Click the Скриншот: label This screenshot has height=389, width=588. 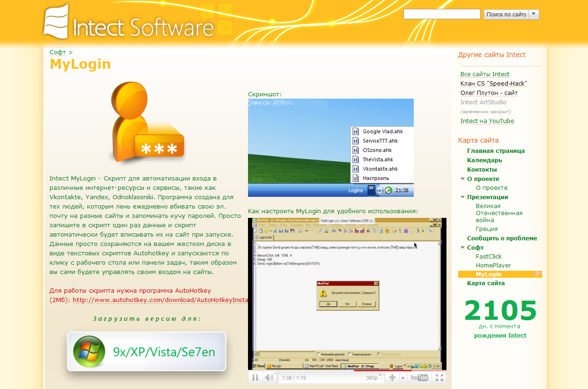[x=265, y=94]
